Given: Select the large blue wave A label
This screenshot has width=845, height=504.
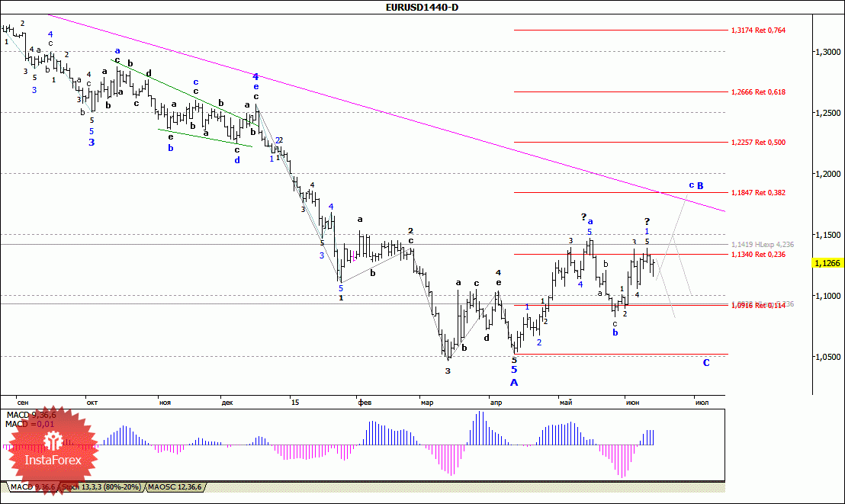Looking at the screenshot, I should coord(514,382).
